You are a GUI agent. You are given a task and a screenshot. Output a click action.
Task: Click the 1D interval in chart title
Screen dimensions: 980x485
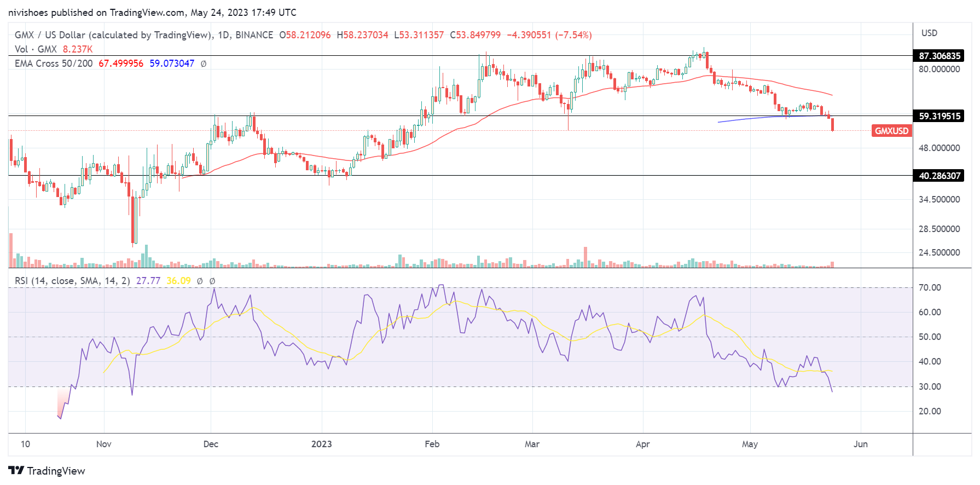pyautogui.click(x=223, y=35)
